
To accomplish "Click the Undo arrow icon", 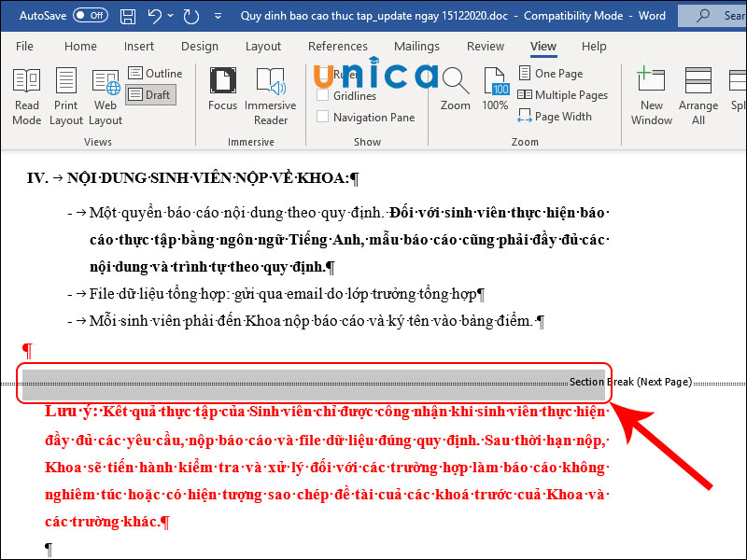I will click(x=154, y=16).
